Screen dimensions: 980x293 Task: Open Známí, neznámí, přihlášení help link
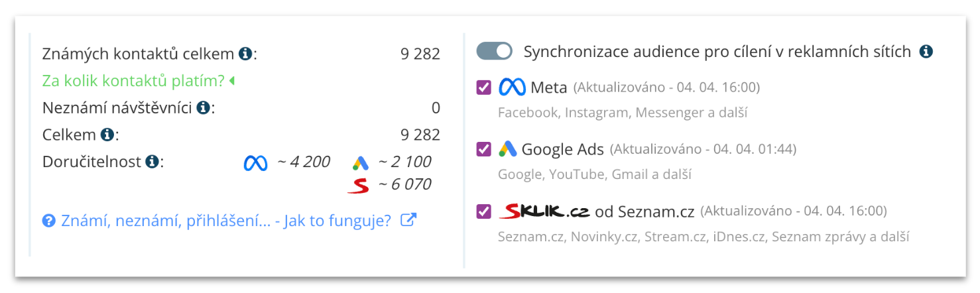225,221
